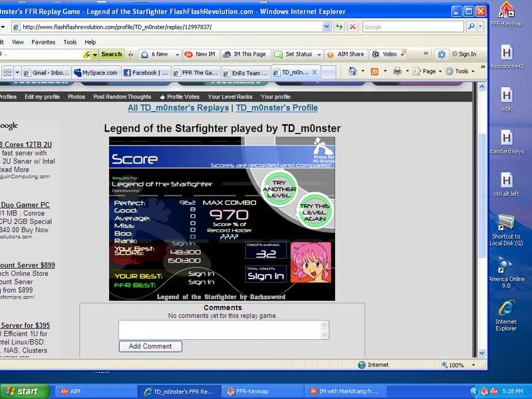Click the Google search box
Viewport: 532px width, 399px height.
[412, 27]
